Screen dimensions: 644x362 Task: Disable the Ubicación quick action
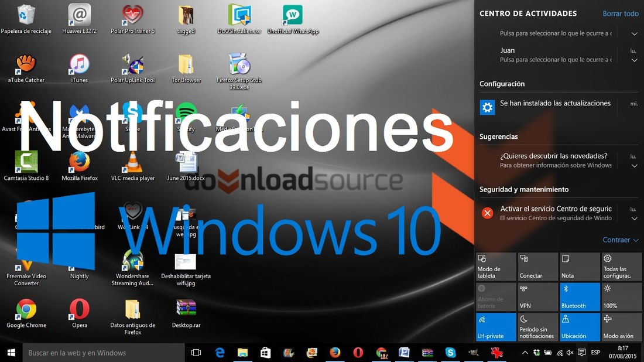tap(580, 327)
